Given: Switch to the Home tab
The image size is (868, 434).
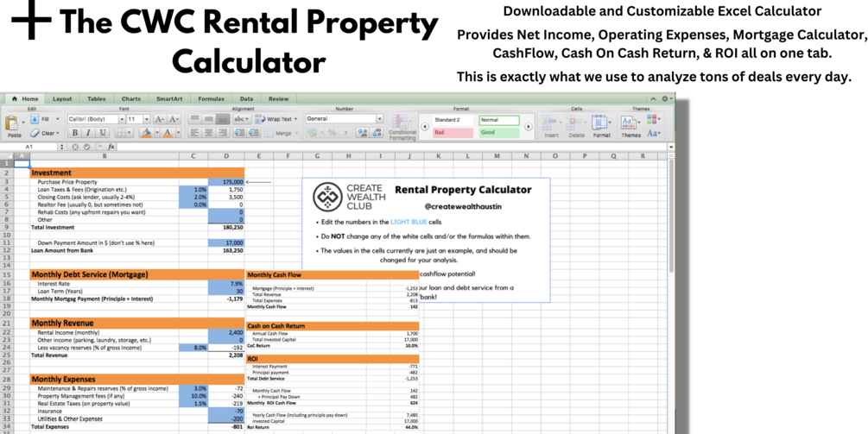Looking at the screenshot, I should (25, 99).
